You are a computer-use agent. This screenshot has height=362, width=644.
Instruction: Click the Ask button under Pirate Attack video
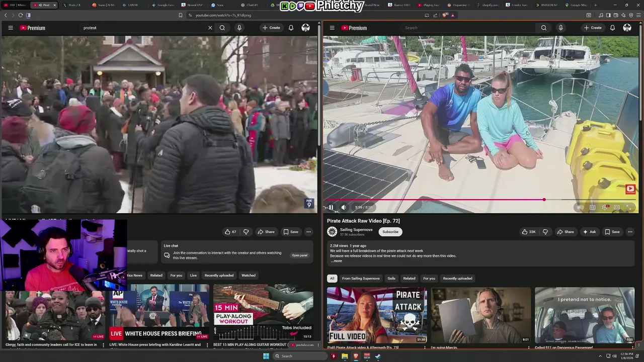pyautogui.click(x=589, y=232)
